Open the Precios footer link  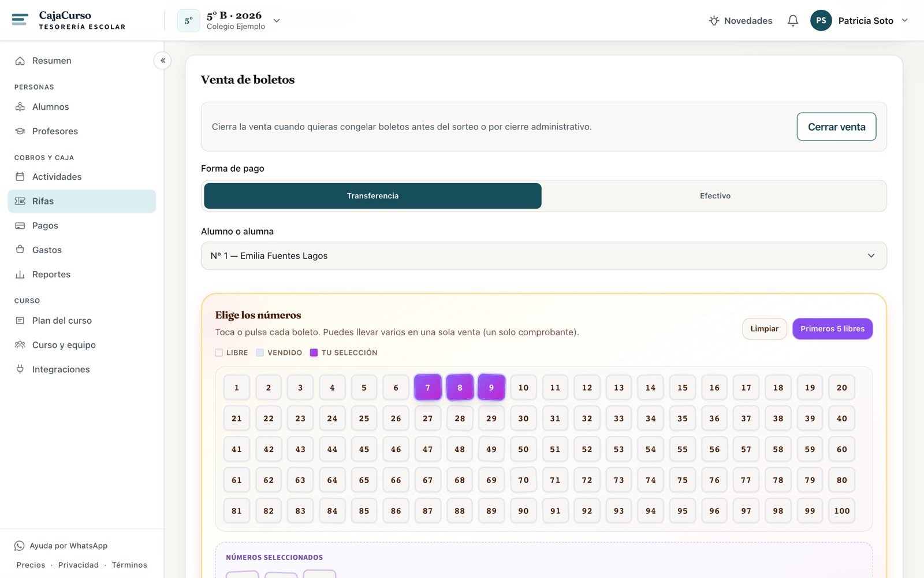tap(31, 565)
